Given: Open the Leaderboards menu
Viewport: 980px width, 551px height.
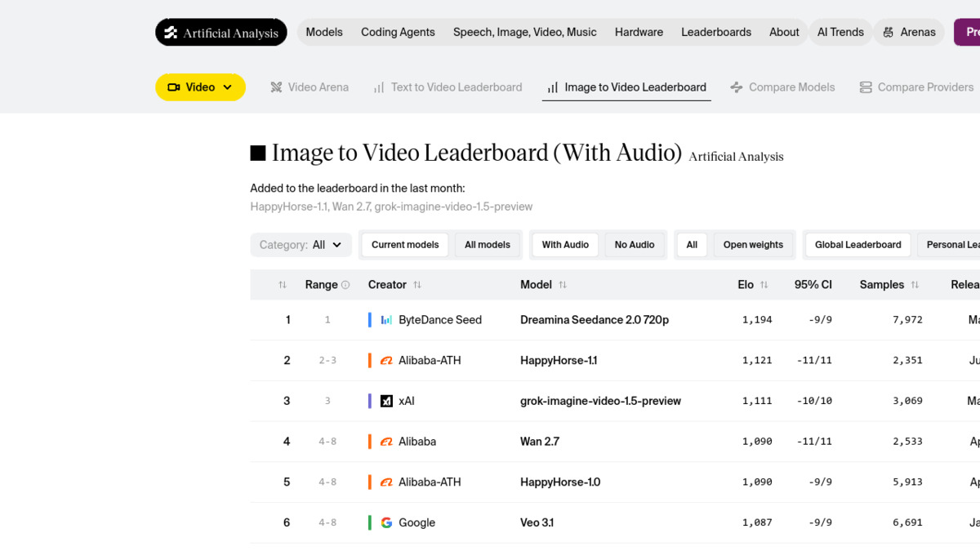Looking at the screenshot, I should coord(716,33).
